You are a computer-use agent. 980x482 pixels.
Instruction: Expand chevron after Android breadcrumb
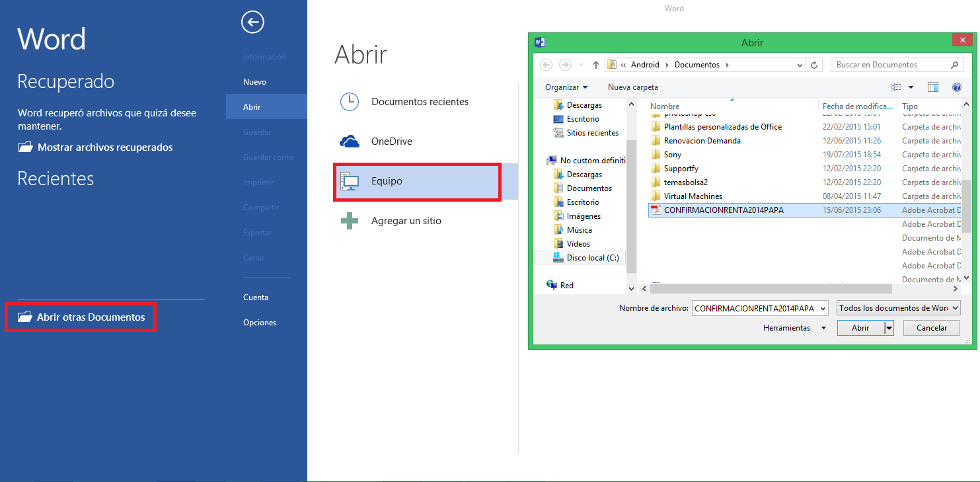(667, 65)
